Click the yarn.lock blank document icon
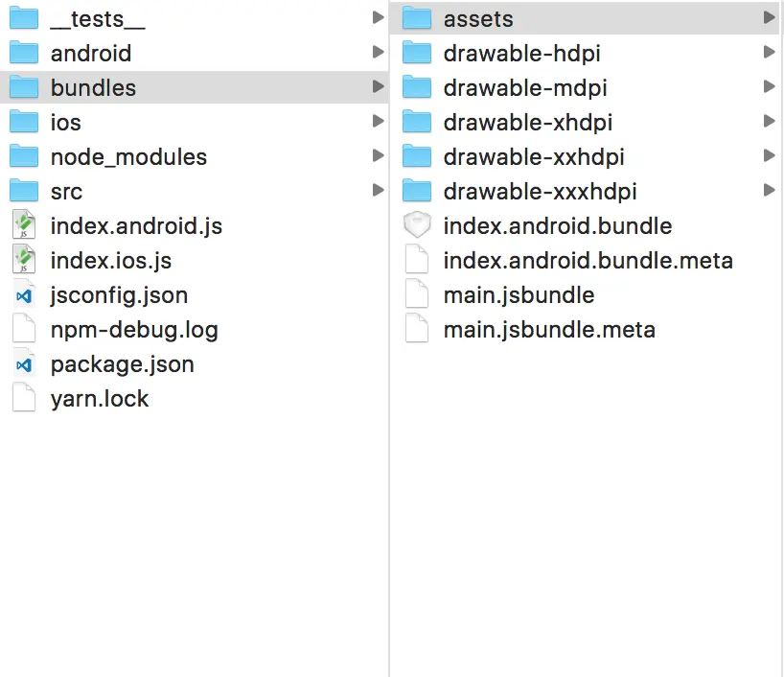Screen dimensions: 784x677 click(24, 398)
